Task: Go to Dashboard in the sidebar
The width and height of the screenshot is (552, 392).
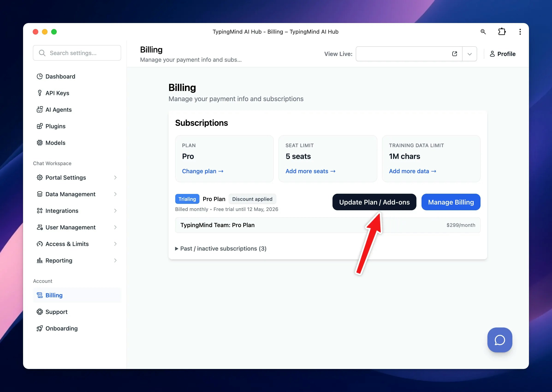Action: click(77, 76)
